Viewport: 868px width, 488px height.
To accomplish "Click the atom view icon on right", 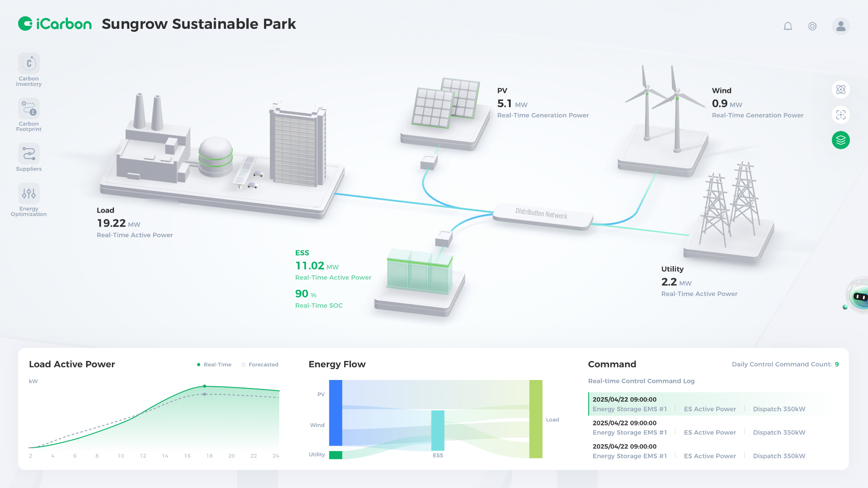I will pos(841,90).
